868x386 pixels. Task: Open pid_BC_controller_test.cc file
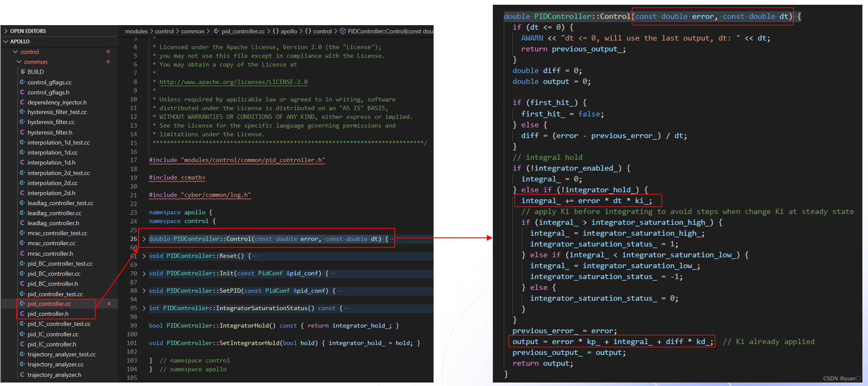pyautogui.click(x=60, y=263)
